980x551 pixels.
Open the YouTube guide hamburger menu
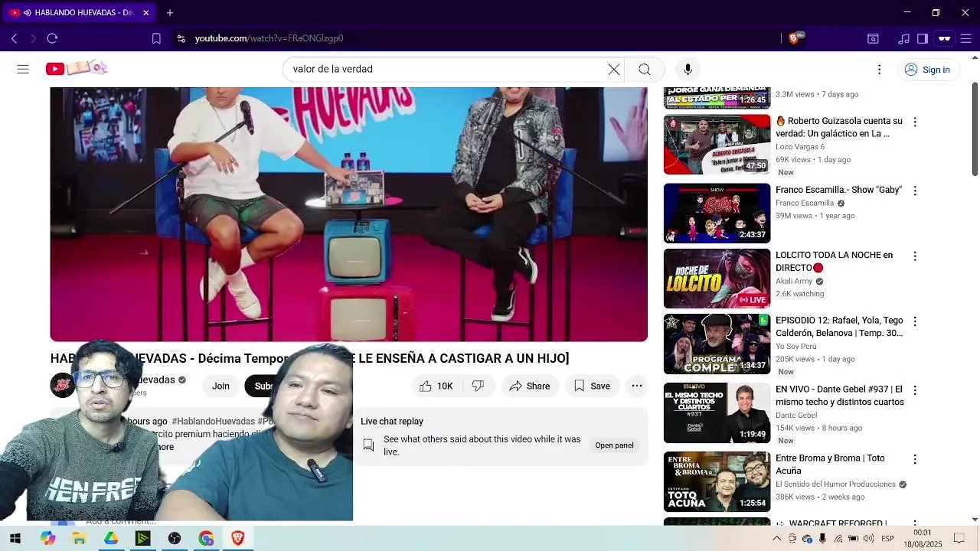click(x=23, y=69)
